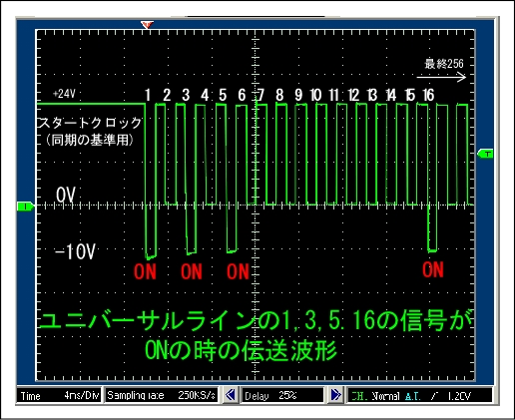
Task: Click the rising edge slope icon
Action: 434,396
